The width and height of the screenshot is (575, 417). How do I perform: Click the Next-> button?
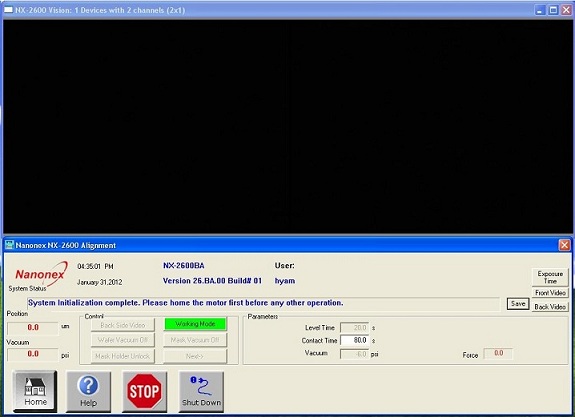pyautogui.click(x=195, y=356)
